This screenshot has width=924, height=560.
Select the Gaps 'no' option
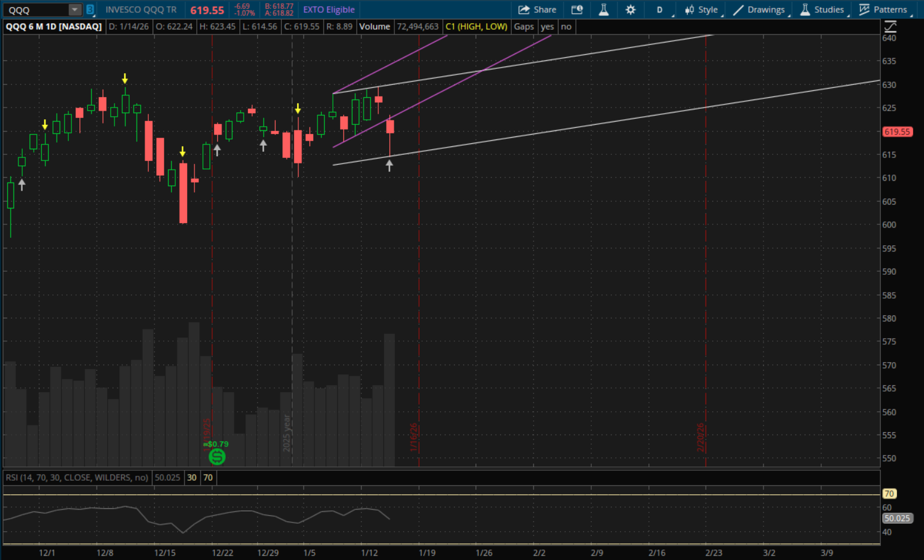[566, 26]
